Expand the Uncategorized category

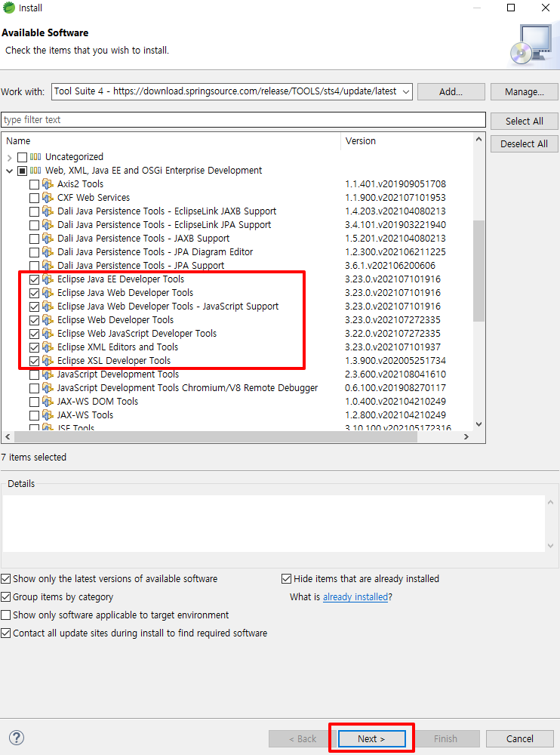click(x=9, y=158)
